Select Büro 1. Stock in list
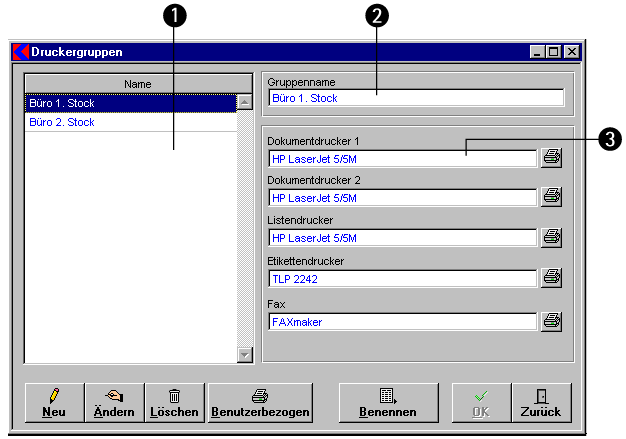This screenshot has width=626, height=439. [x=130, y=103]
